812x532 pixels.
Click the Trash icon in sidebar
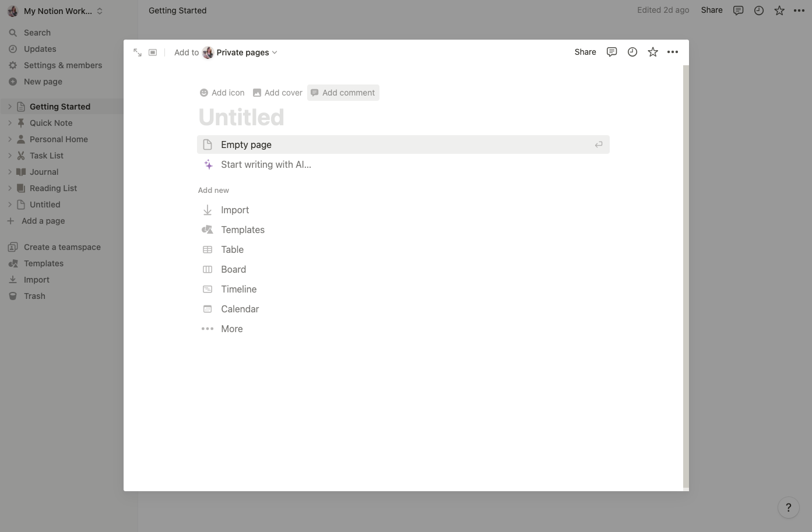coord(13,296)
